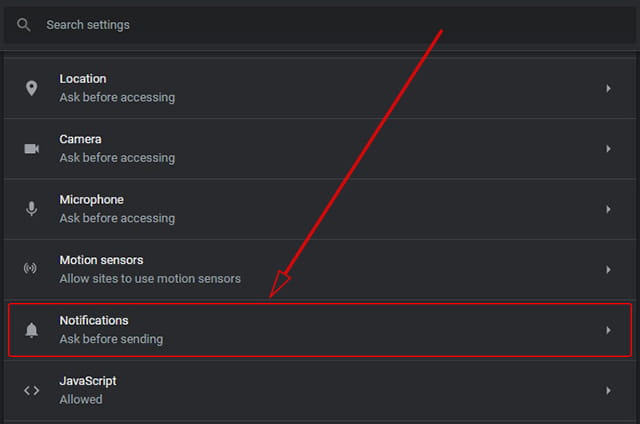Click the Microphone icon
Viewport: 640px width, 424px height.
(x=31, y=209)
